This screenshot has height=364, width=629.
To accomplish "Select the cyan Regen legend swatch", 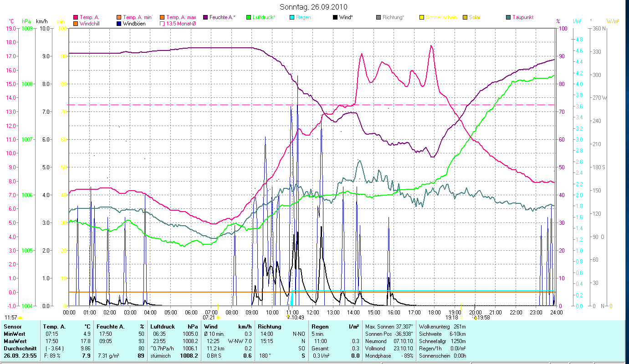I will click(292, 17).
